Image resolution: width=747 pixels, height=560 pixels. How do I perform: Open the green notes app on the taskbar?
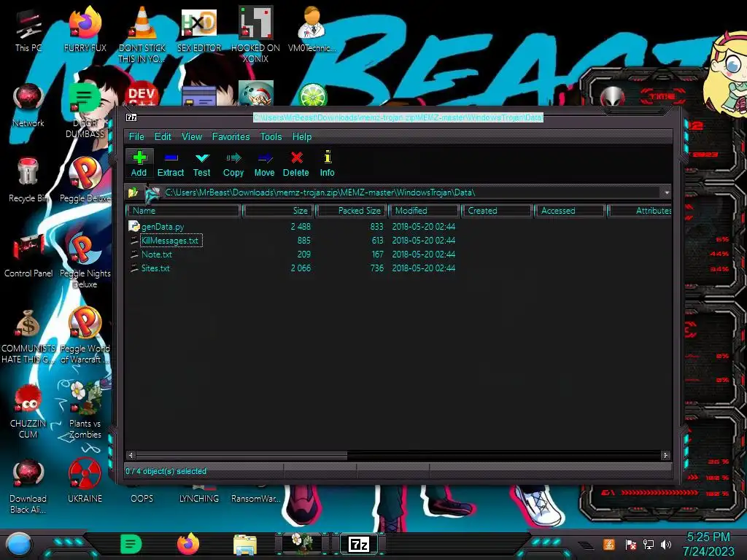(131, 544)
